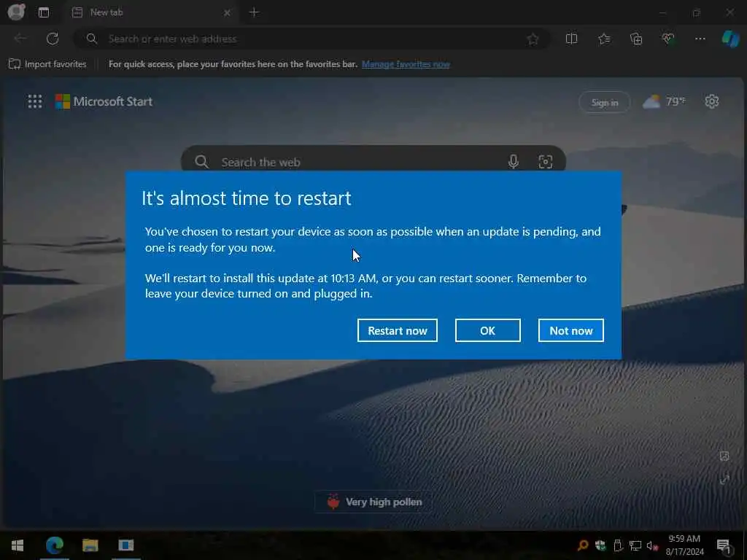Open Windows Security tray icon
747x560 pixels.
tap(600, 545)
